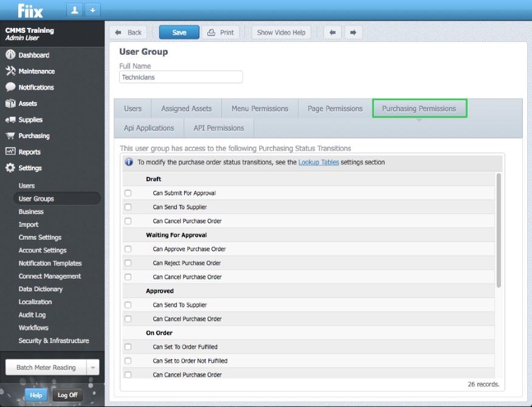Viewport: 532px width, 407px height.
Task: Open Account Settings item
Action: click(43, 250)
